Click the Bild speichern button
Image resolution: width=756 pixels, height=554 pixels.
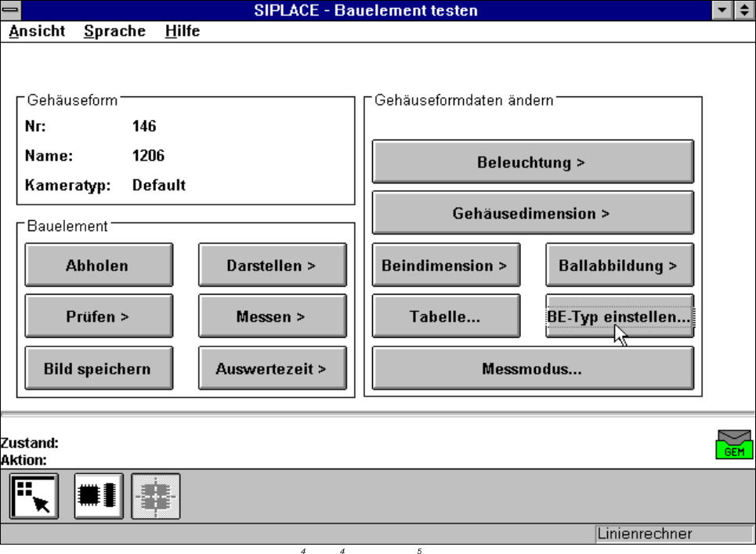click(99, 368)
